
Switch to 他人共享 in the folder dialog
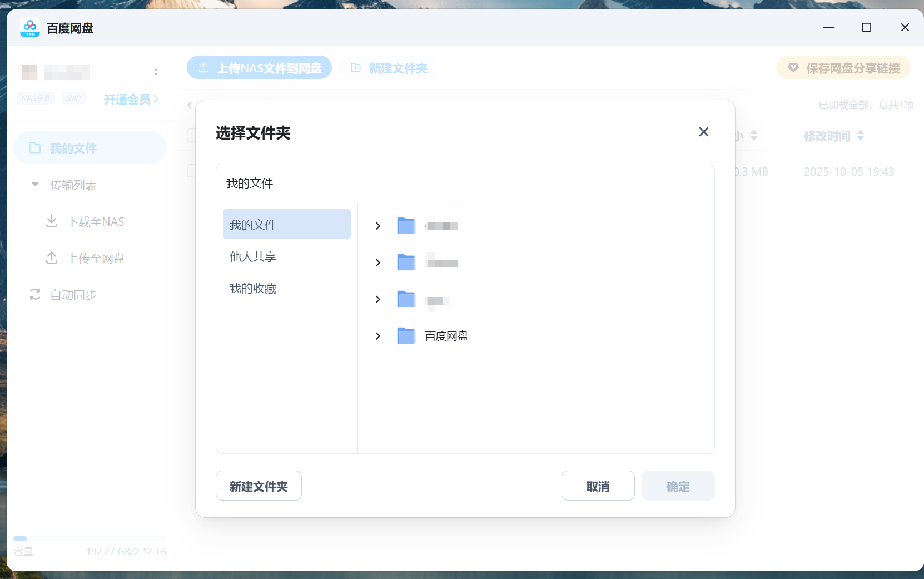(253, 256)
